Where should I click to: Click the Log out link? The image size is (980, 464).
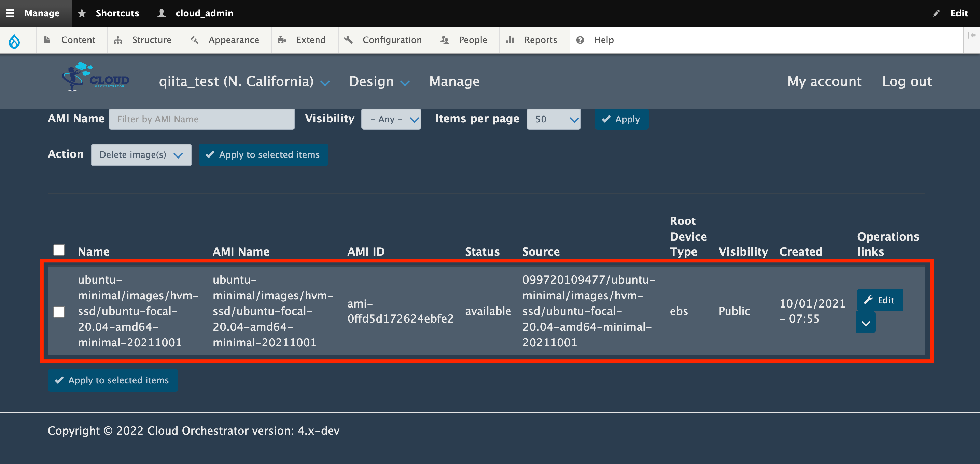pyautogui.click(x=907, y=81)
